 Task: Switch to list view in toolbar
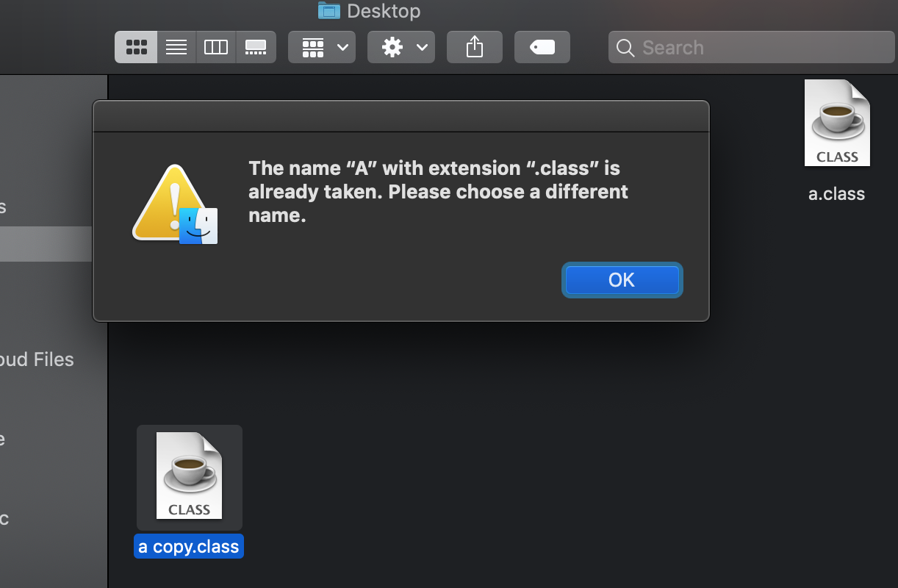pos(176,48)
